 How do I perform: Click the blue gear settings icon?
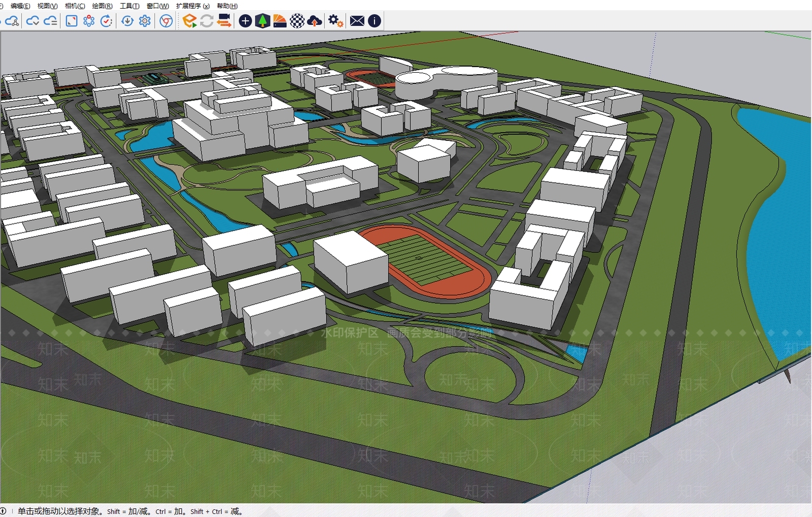point(145,21)
